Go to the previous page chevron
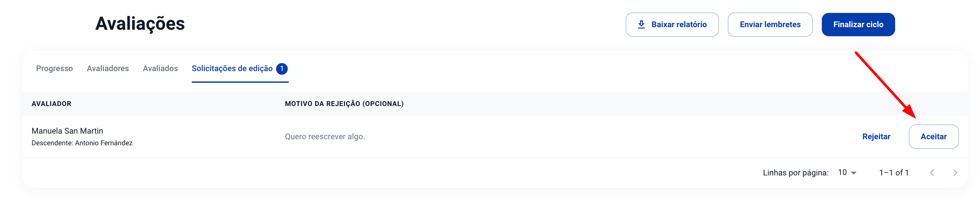980x200 pixels. tap(932, 172)
